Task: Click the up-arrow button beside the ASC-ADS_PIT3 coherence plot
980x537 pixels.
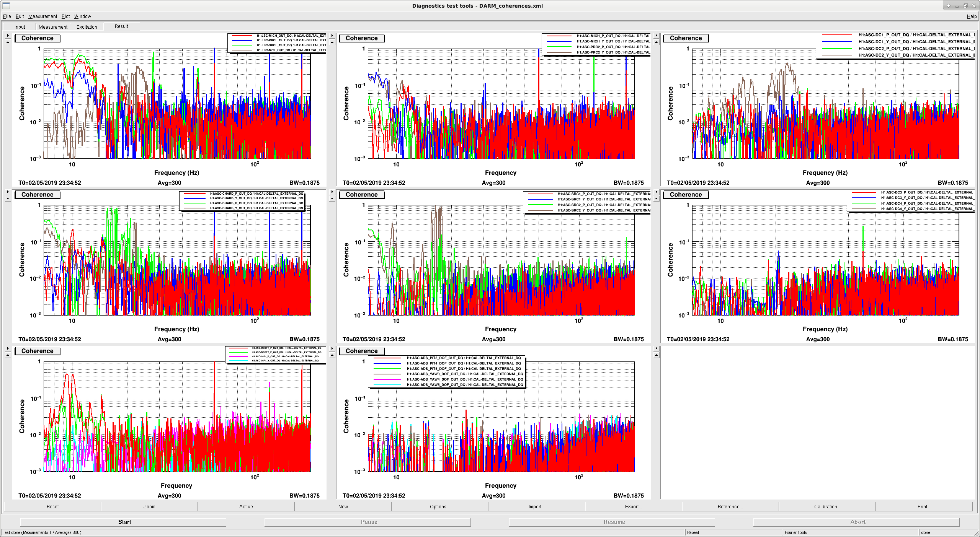Action: [x=332, y=355]
